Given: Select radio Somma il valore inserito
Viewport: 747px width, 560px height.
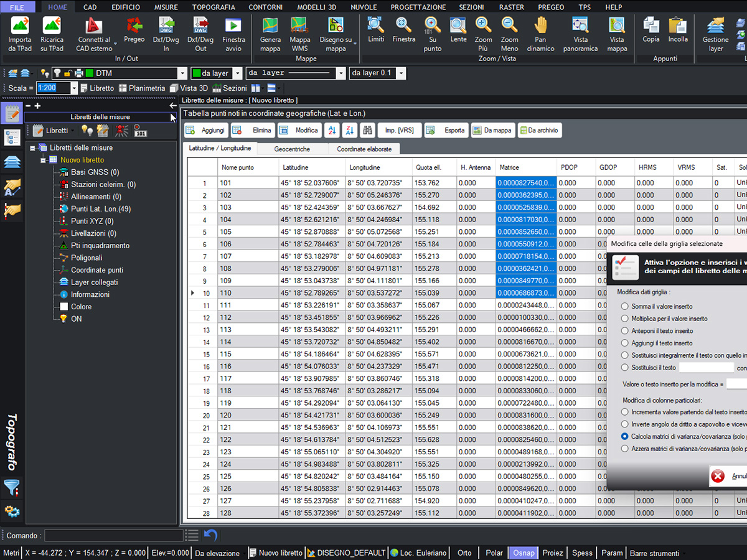Looking at the screenshot, I should click(625, 306).
